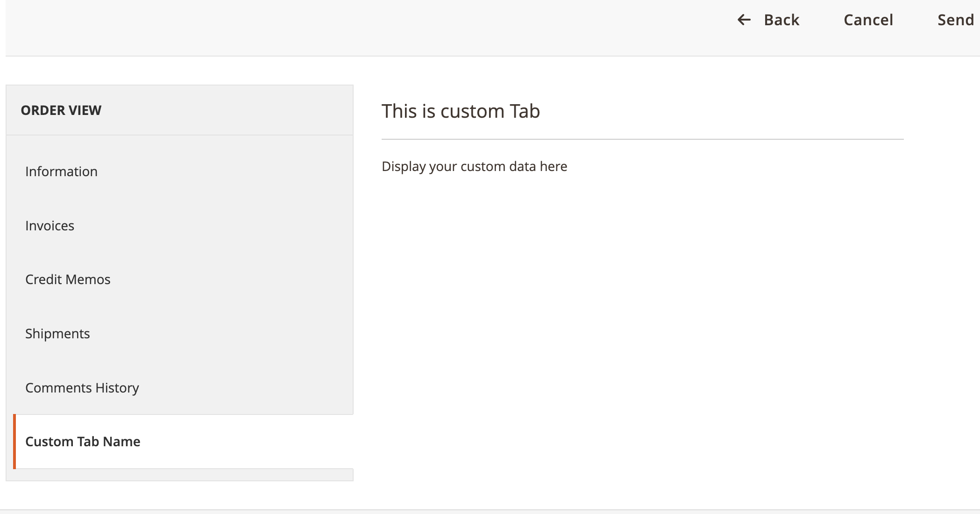Return to previous page using Back
980x514 pixels.
click(781, 20)
